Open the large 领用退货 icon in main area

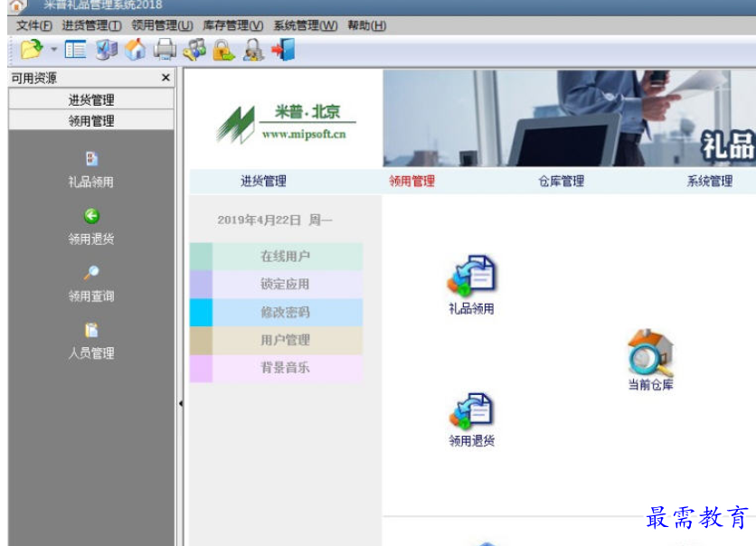click(x=471, y=419)
